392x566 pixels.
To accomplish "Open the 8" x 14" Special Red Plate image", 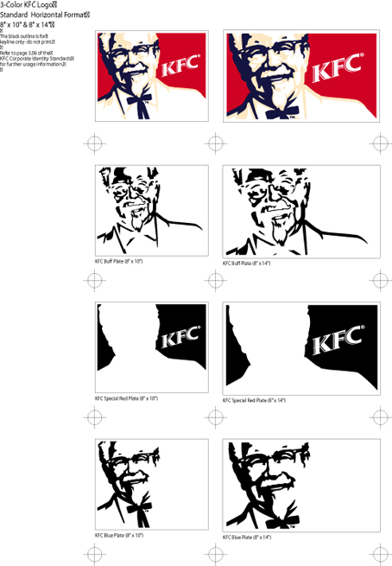I will coord(301,349).
